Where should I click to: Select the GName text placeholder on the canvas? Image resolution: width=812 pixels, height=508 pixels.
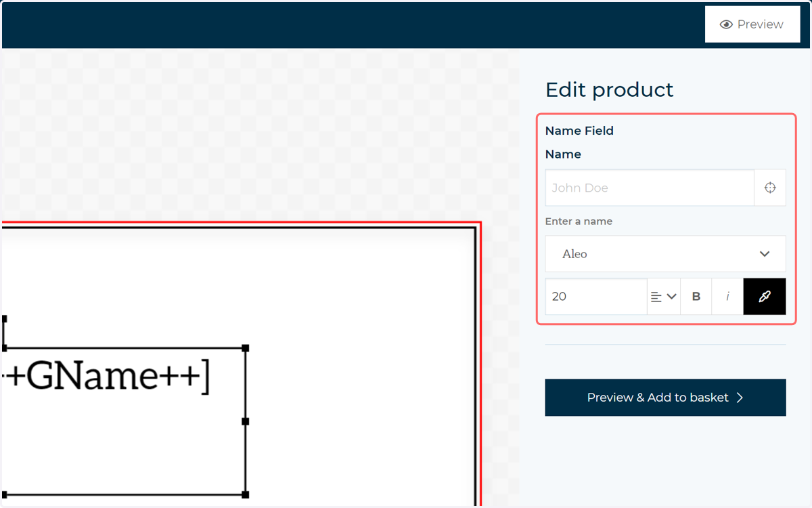(x=106, y=377)
